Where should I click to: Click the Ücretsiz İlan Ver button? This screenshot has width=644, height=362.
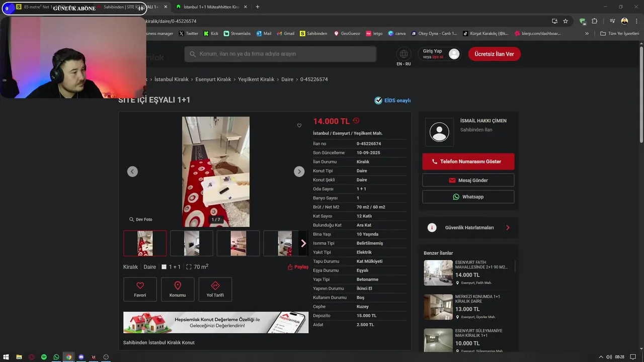[x=495, y=54]
